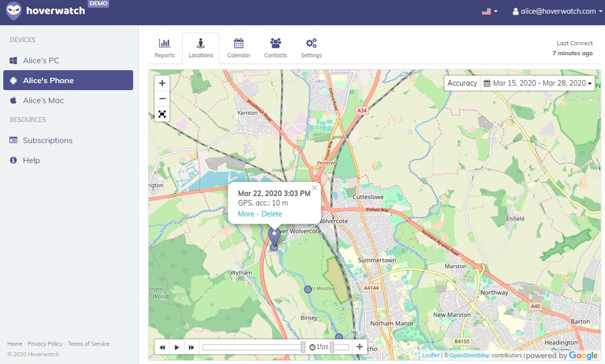Click the playback timeline slider handle

pos(303,346)
